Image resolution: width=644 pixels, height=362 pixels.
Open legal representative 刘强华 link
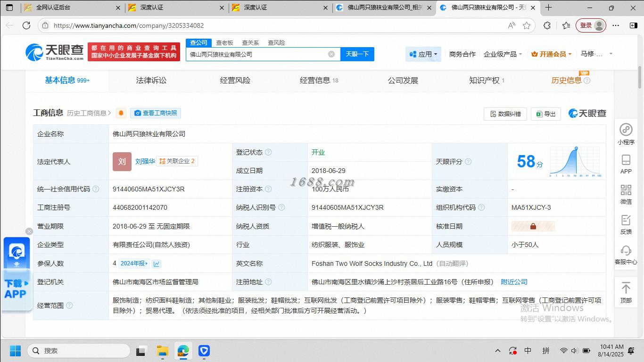pyautogui.click(x=145, y=161)
